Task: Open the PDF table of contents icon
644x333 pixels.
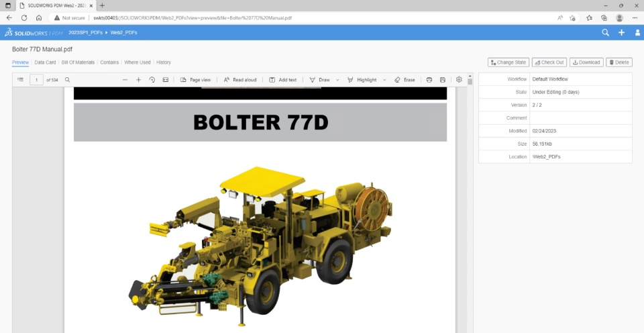Action: point(21,80)
